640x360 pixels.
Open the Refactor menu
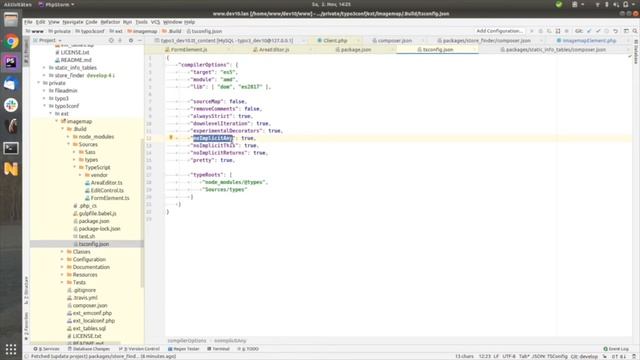point(110,22)
